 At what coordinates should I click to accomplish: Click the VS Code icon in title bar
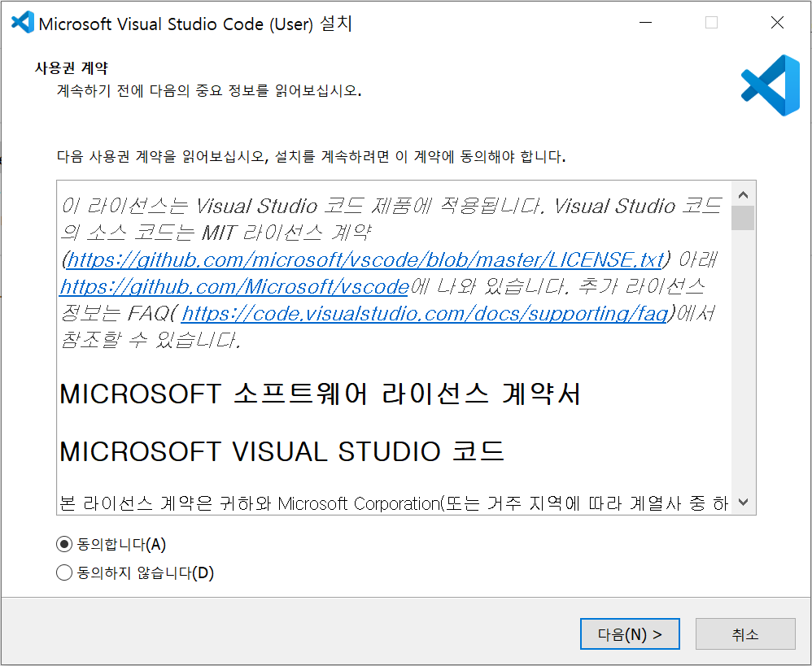pos(22,22)
